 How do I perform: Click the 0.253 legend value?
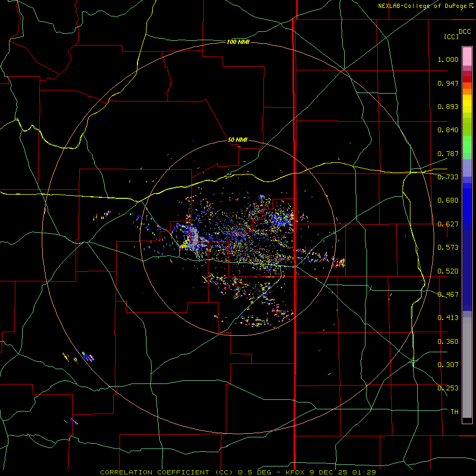pyautogui.click(x=448, y=388)
